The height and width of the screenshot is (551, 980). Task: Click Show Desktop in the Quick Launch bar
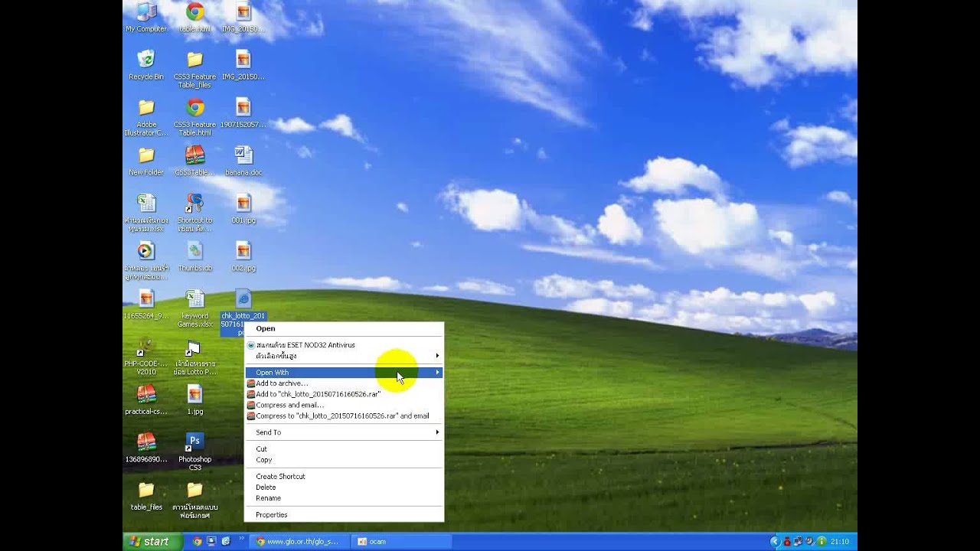coord(211,541)
